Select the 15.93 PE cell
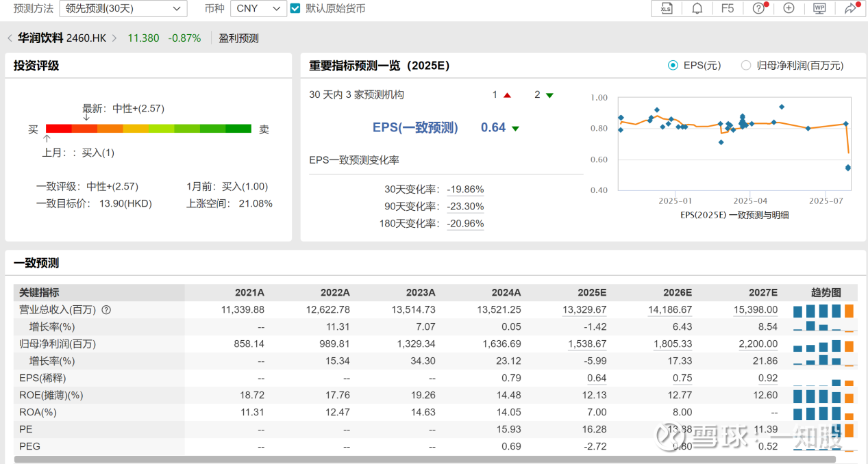The width and height of the screenshot is (868, 464). pyautogui.click(x=509, y=430)
